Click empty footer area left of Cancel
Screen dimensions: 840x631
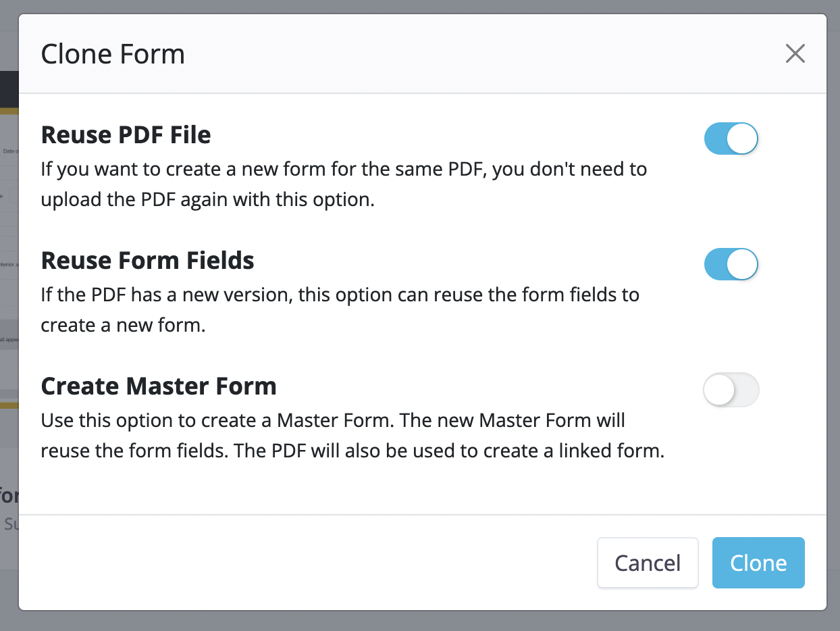pyautogui.click(x=304, y=563)
